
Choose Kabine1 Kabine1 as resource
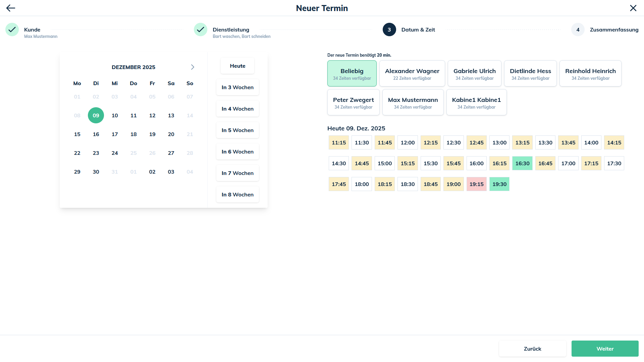[476, 102]
